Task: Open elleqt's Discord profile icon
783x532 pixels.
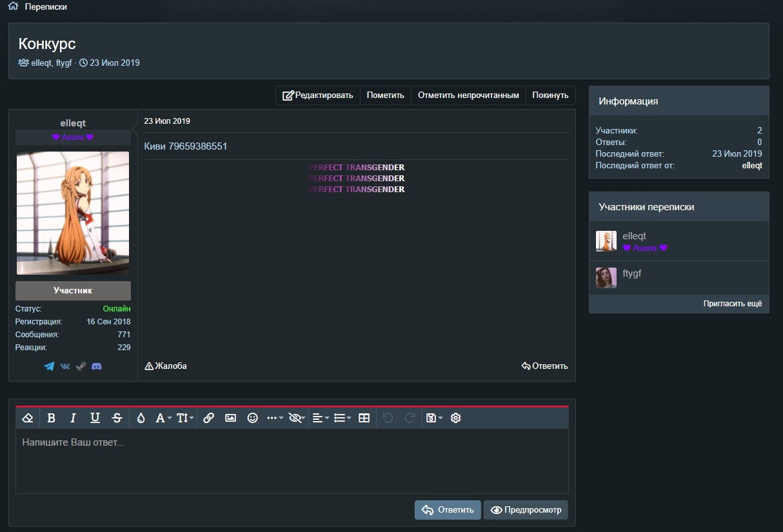Action: pyautogui.click(x=97, y=366)
